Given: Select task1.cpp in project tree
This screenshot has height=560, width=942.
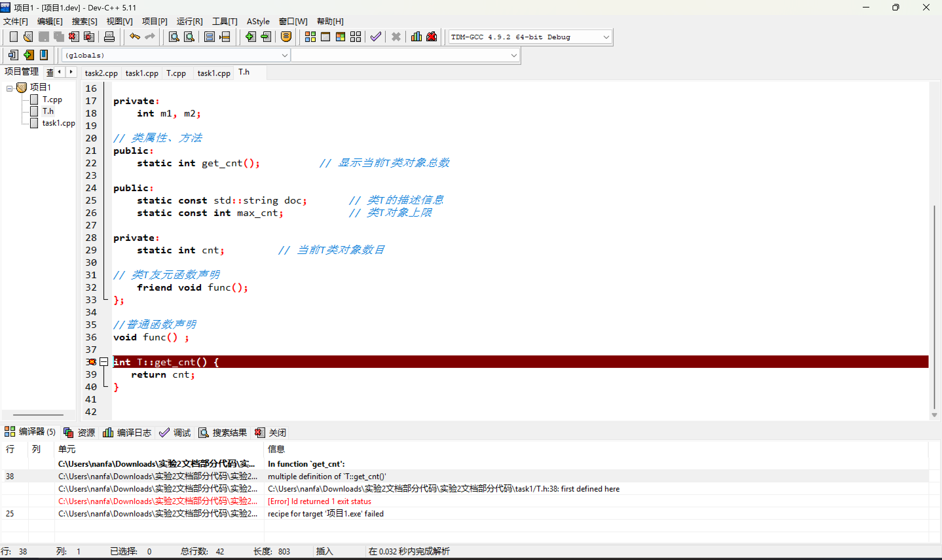Looking at the screenshot, I should click(58, 123).
